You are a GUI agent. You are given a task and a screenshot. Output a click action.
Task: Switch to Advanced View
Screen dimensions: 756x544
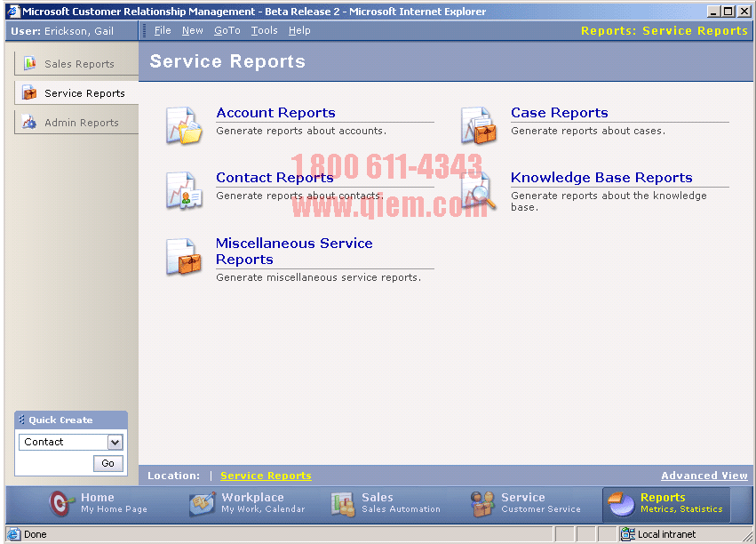click(704, 476)
